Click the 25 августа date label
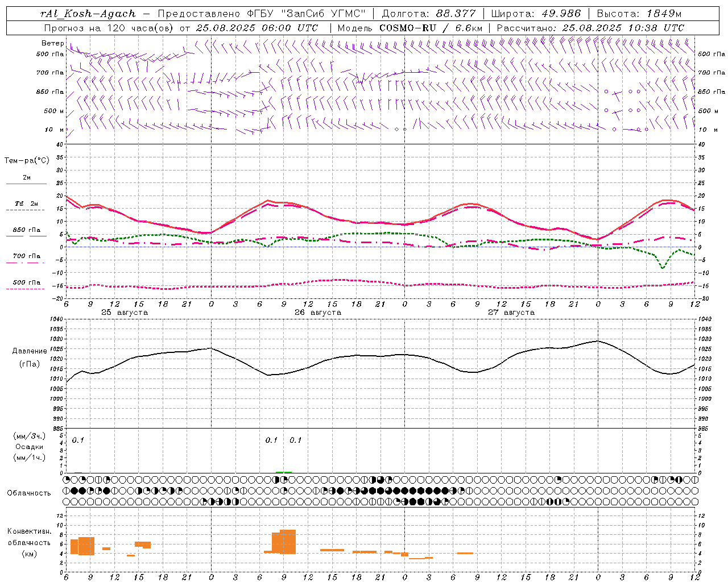728x582 pixels. click(x=125, y=313)
